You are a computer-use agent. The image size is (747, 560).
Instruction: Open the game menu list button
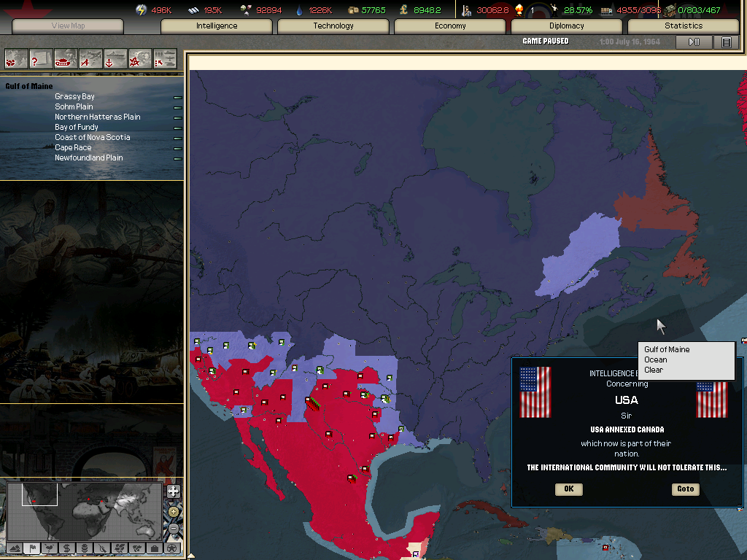[726, 42]
